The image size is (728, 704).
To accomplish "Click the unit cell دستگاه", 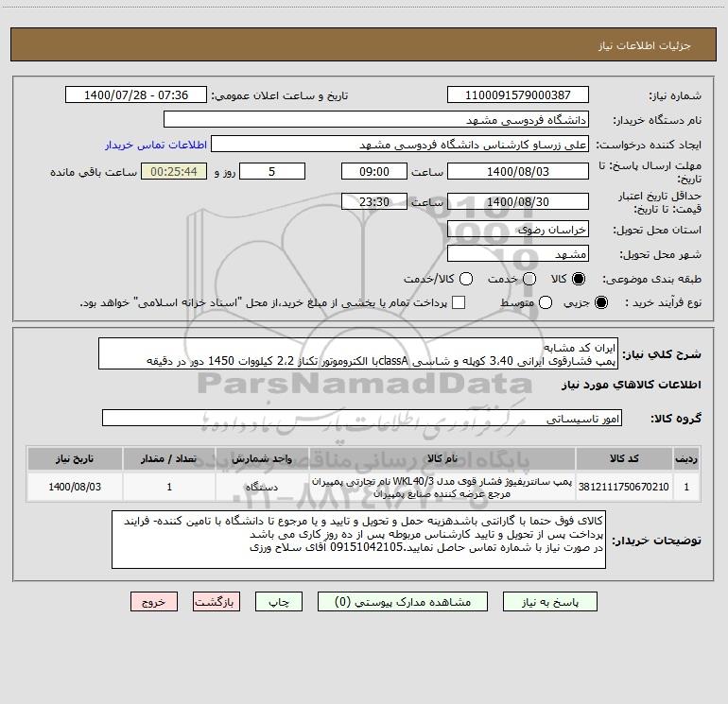I will point(262,487).
